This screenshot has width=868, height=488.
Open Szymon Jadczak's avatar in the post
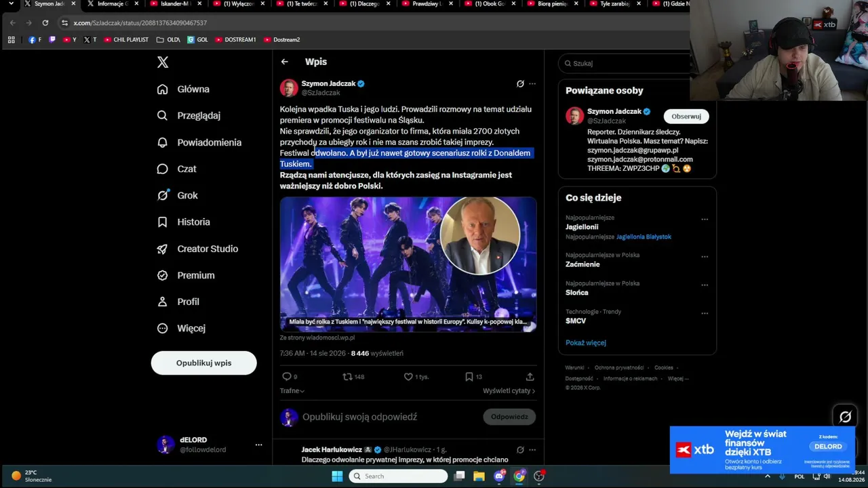click(289, 88)
